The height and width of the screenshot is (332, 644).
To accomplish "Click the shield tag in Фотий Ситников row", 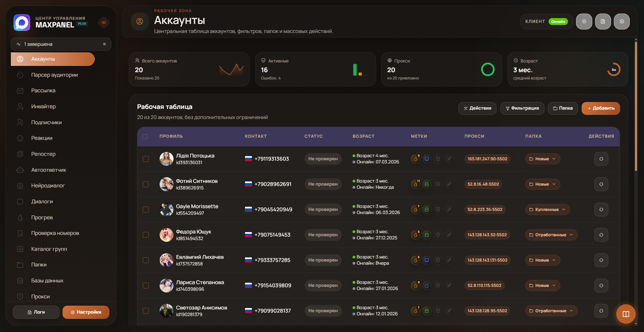I will click(438, 184).
